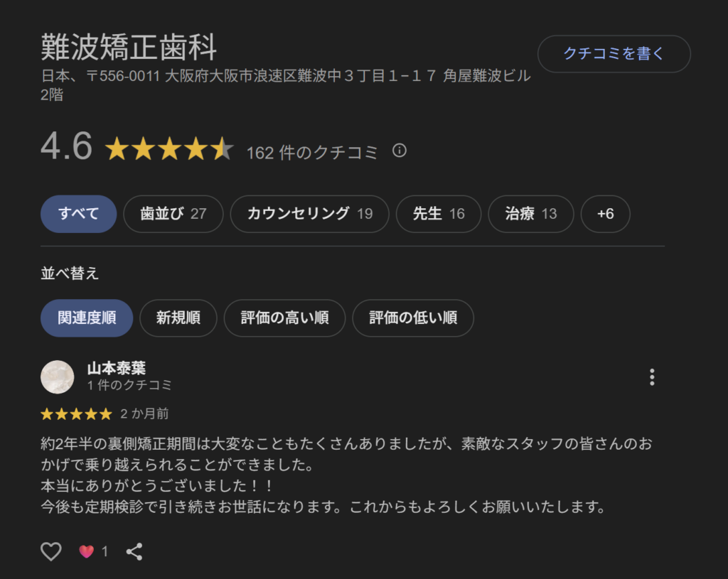The width and height of the screenshot is (728, 579).
Task: Sort reviews by 評価の高い順
Action: coord(284,318)
